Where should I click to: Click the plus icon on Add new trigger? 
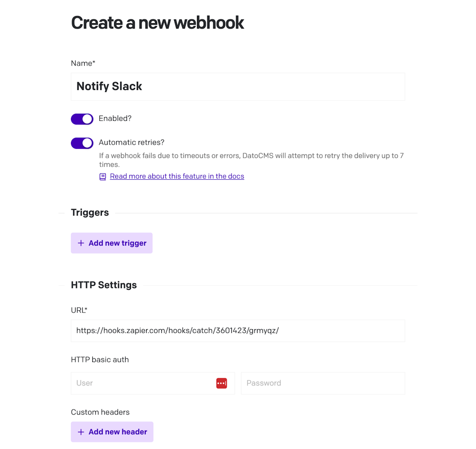click(81, 243)
